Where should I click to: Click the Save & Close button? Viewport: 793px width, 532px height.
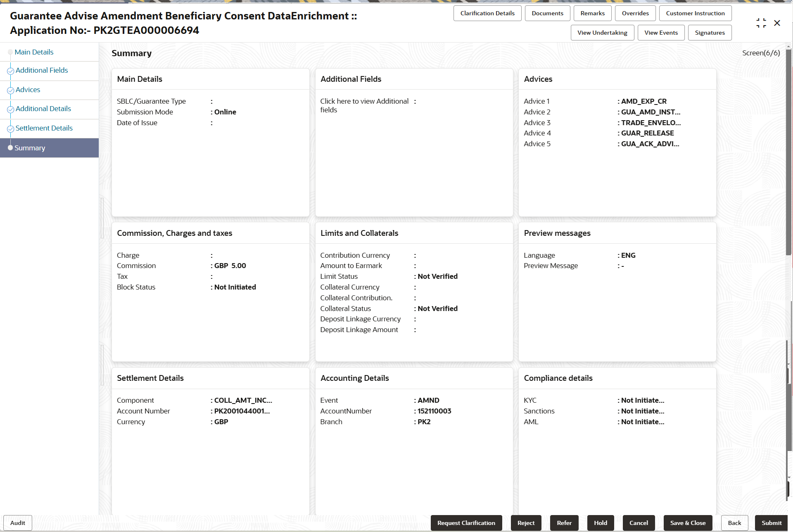click(x=688, y=523)
